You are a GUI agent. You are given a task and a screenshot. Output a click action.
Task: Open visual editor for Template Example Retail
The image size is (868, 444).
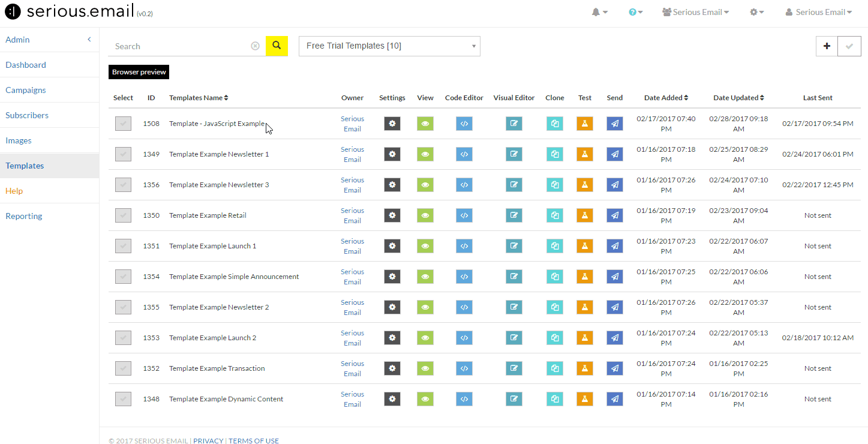(x=514, y=215)
